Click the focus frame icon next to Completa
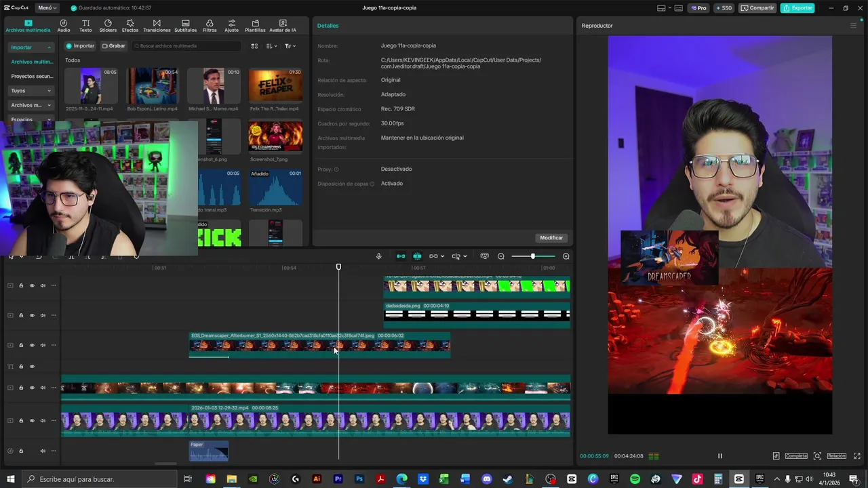This screenshot has height=488, width=868. pyautogui.click(x=817, y=456)
